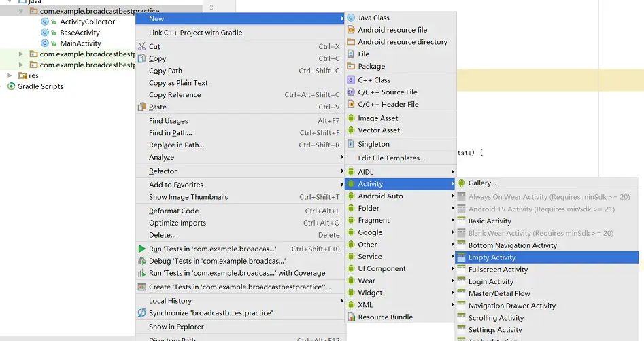Expand the res folder tree arrow
This screenshot has width=644, height=341.
[10, 75]
